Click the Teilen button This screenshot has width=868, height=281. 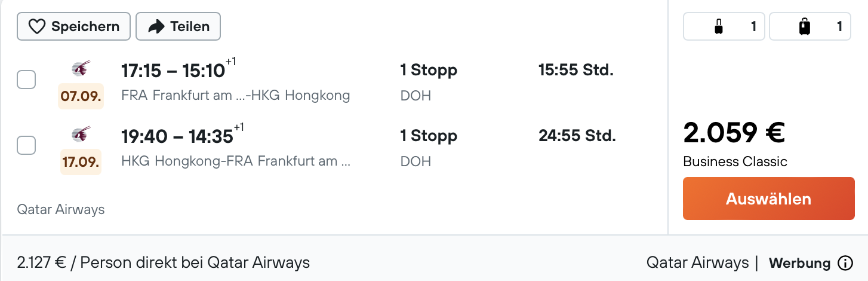(178, 27)
